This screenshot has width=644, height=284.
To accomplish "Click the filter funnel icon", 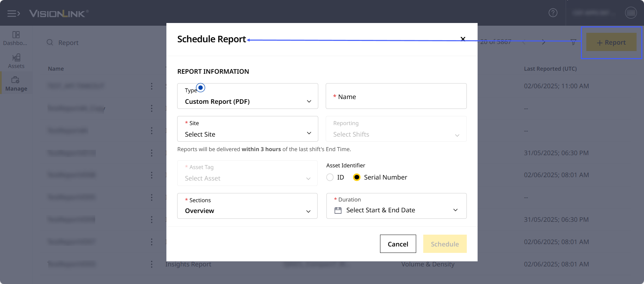I will click(x=573, y=42).
